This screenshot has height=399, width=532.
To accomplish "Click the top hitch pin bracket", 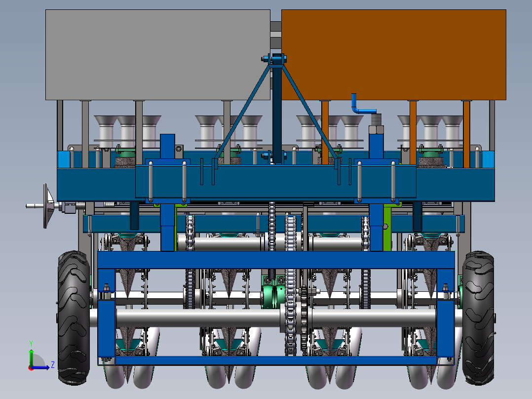I will pyautogui.click(x=274, y=59).
